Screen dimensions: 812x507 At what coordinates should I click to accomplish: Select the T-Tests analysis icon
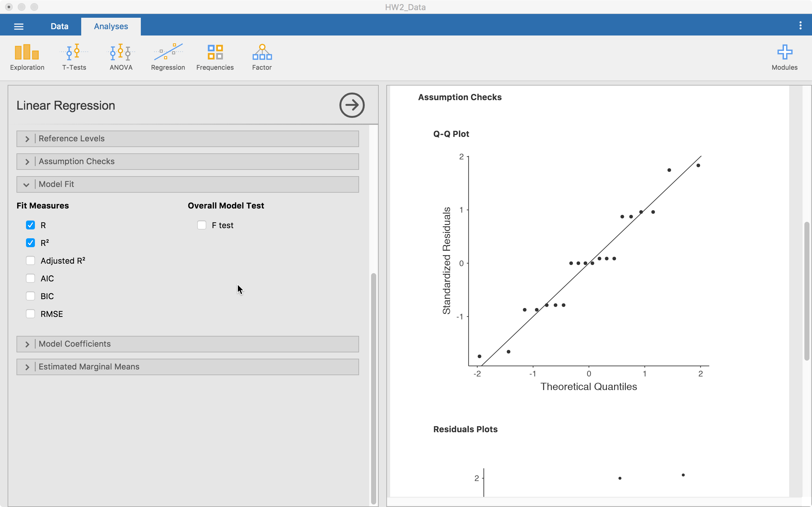point(74,56)
